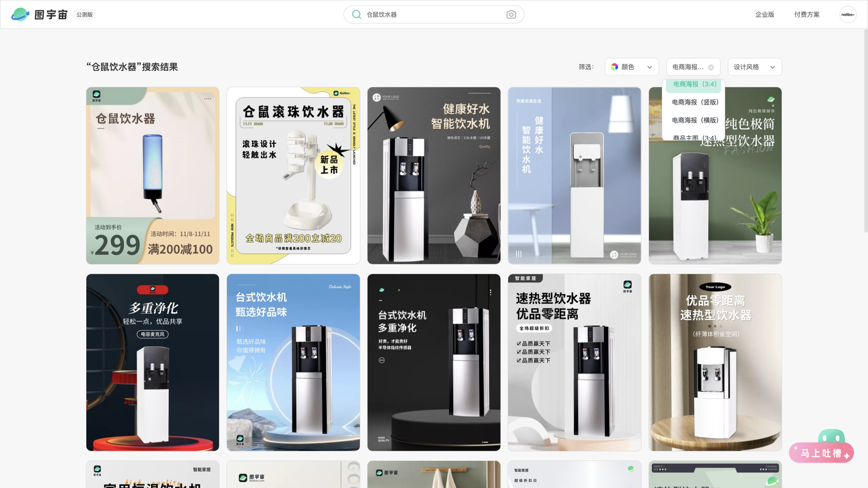Open the 付费方案 link

pos(807,14)
